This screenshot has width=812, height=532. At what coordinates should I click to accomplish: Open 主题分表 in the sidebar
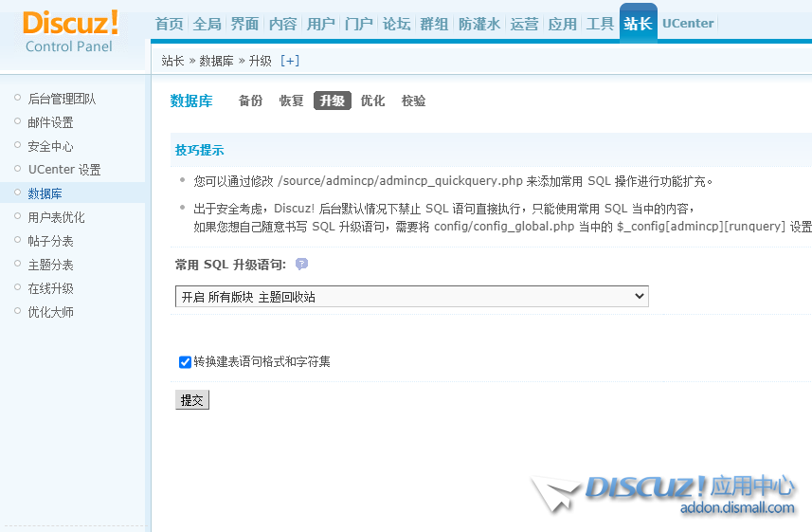click(51, 265)
